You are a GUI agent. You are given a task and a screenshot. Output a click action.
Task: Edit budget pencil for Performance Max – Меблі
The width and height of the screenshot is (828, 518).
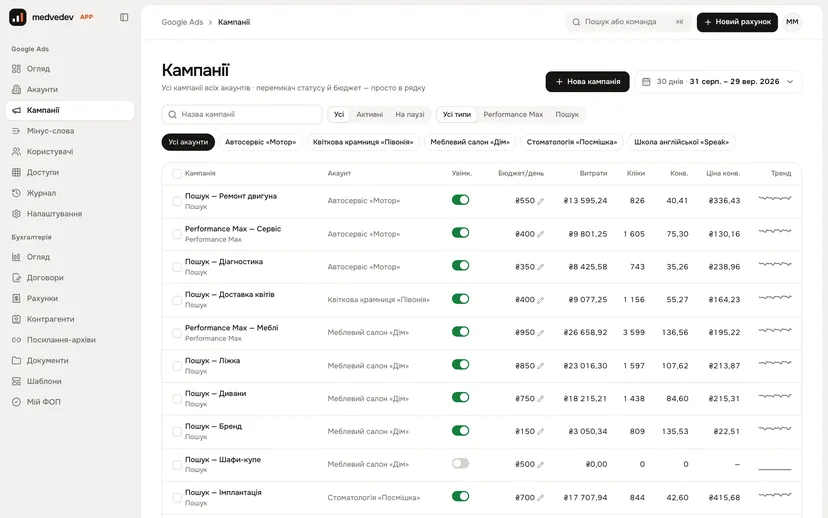[541, 333]
